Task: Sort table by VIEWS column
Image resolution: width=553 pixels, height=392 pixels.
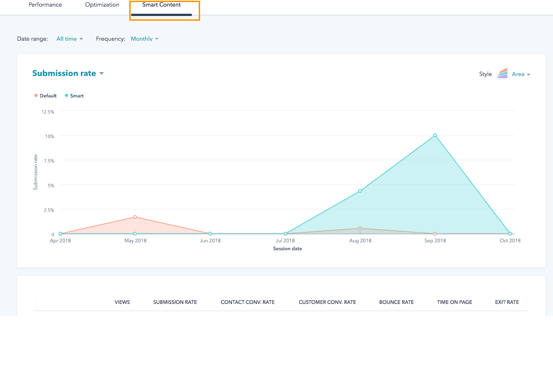Action: click(x=122, y=302)
